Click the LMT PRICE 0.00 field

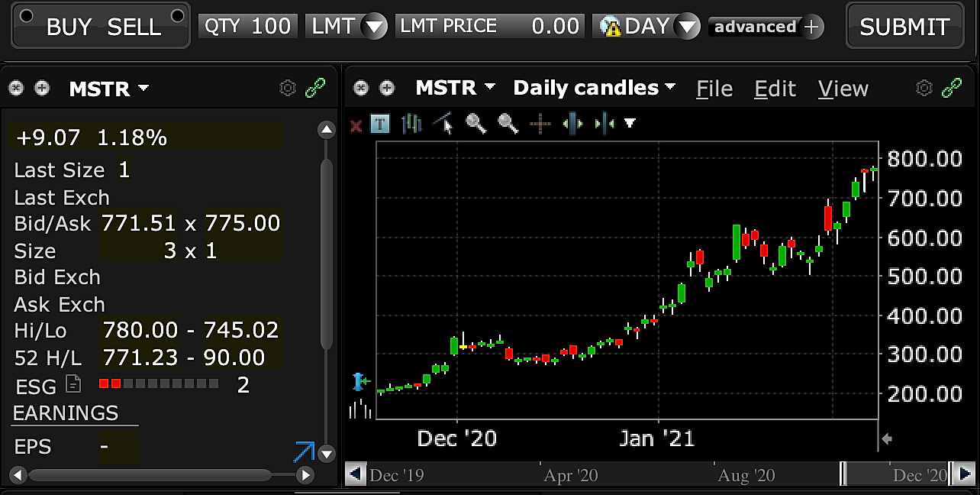(490, 26)
